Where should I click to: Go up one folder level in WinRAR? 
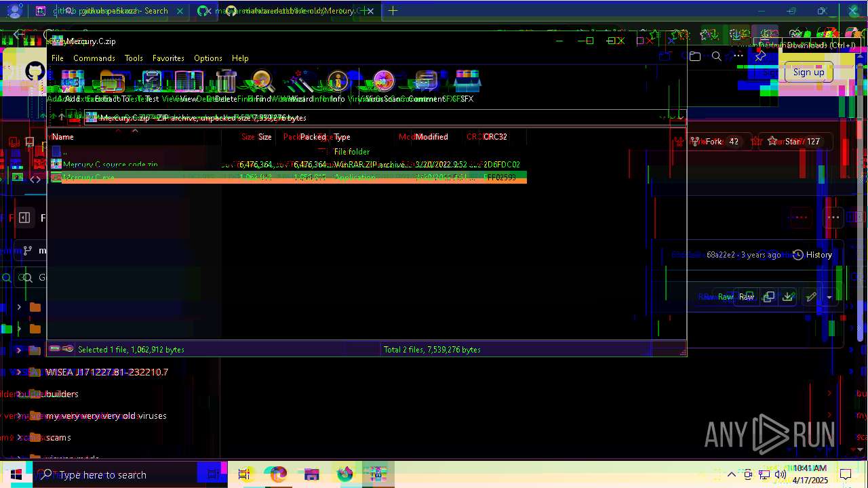coord(61,118)
